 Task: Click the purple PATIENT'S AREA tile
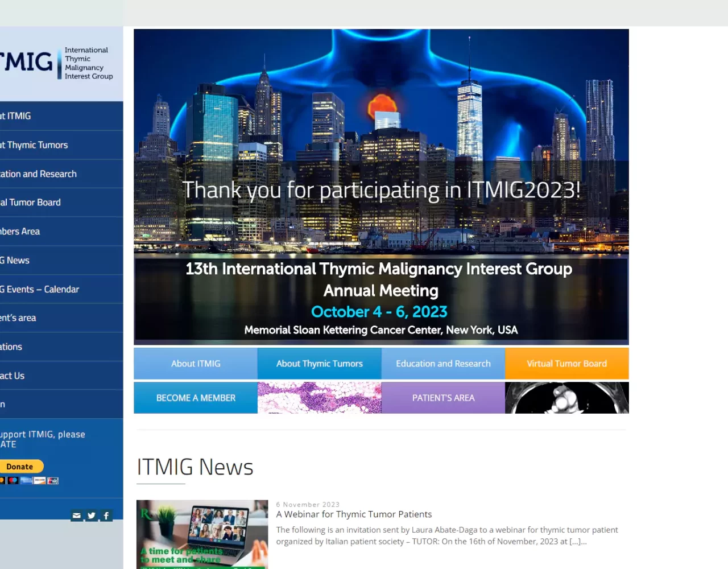pos(443,398)
